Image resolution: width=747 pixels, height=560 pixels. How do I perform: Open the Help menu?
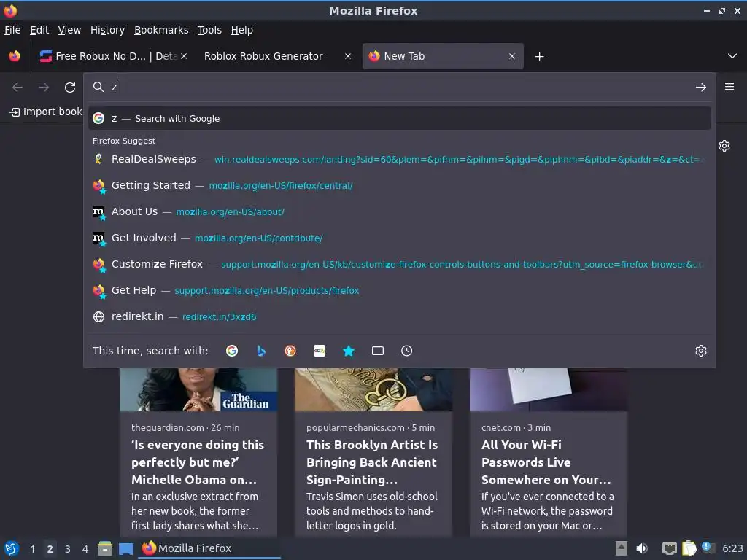[241, 30]
